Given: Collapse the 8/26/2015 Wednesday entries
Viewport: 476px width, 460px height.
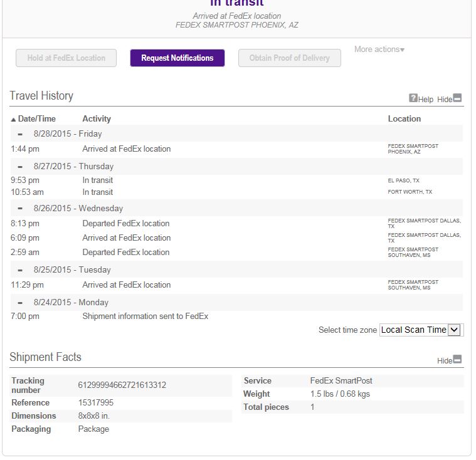Looking at the screenshot, I should [20, 209].
